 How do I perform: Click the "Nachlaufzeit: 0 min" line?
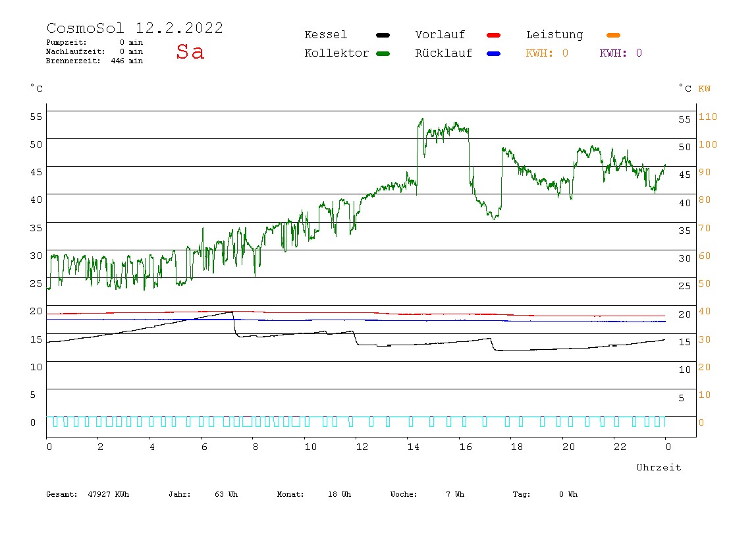pyautogui.click(x=95, y=51)
